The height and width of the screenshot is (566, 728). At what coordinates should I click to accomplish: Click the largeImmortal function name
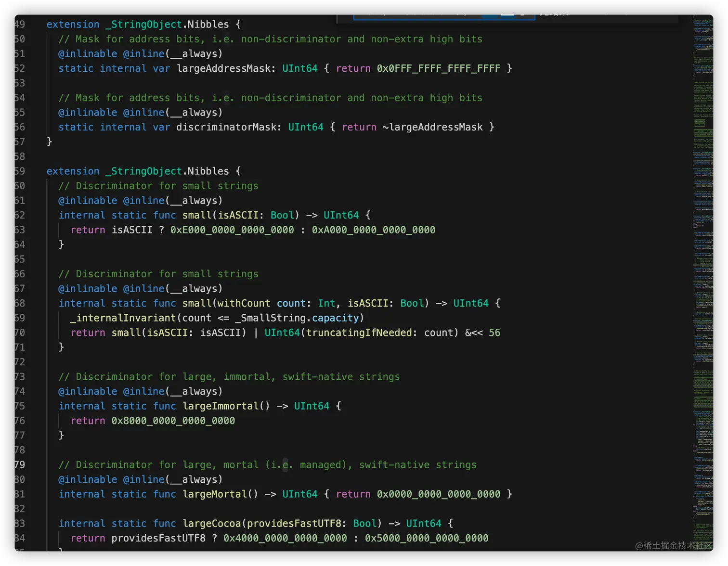click(x=221, y=406)
